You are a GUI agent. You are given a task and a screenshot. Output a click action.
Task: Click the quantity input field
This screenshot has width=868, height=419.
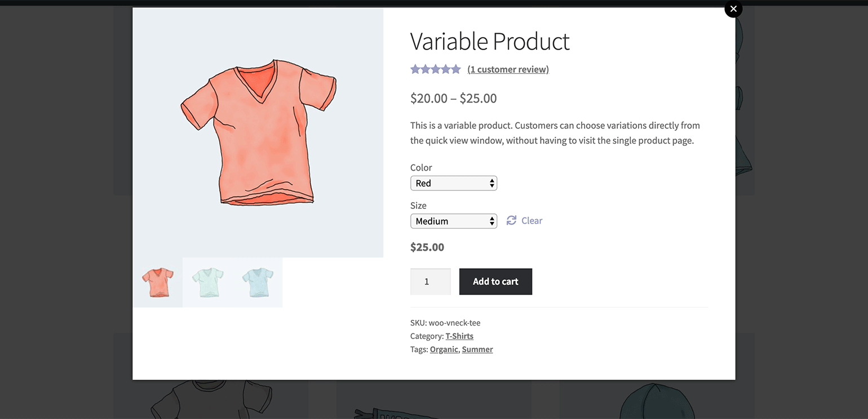tap(430, 282)
